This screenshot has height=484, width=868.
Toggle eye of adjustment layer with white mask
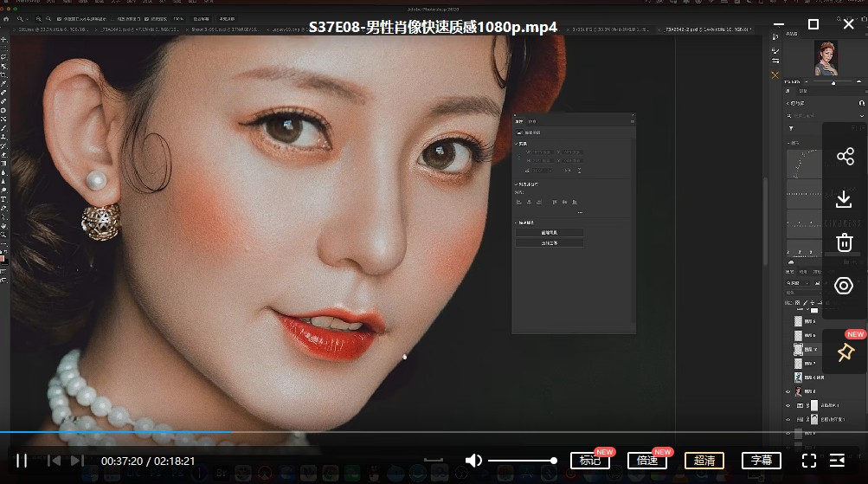(x=788, y=405)
